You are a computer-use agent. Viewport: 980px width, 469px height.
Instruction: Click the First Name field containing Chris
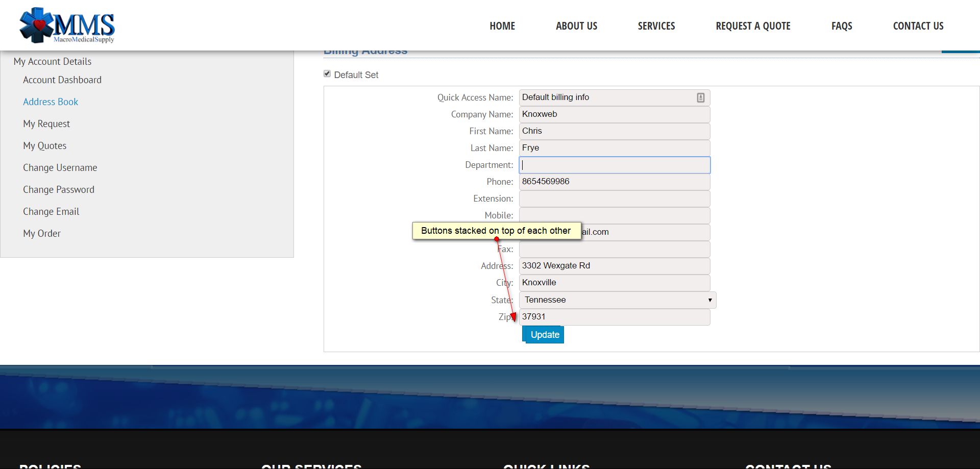615,131
